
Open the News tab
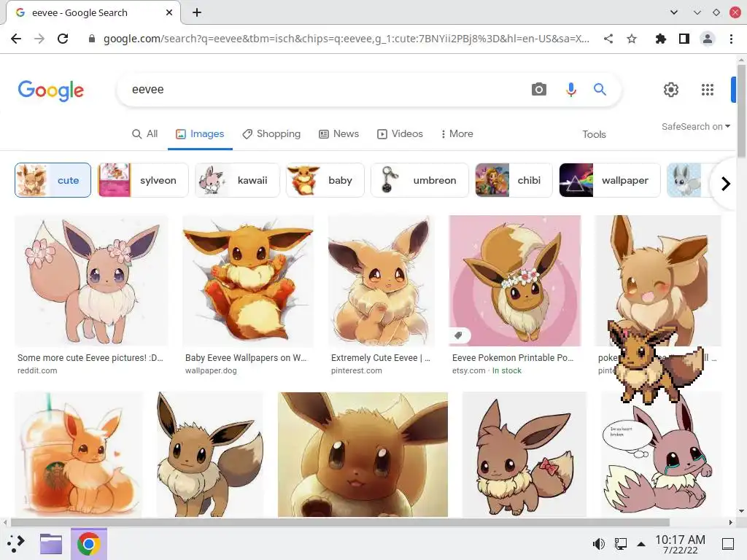(338, 134)
